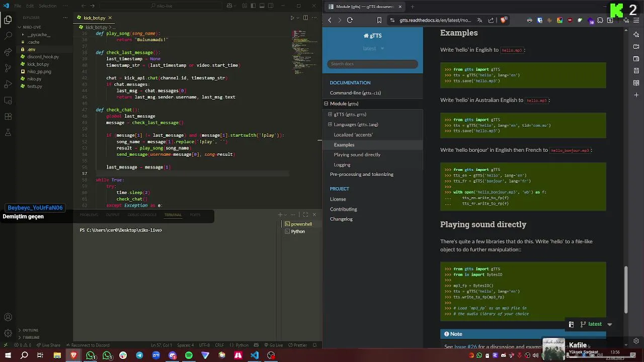Image resolution: width=644 pixels, height=362 pixels.
Task: Open editor More Actions ellipsis
Action: (314, 18)
